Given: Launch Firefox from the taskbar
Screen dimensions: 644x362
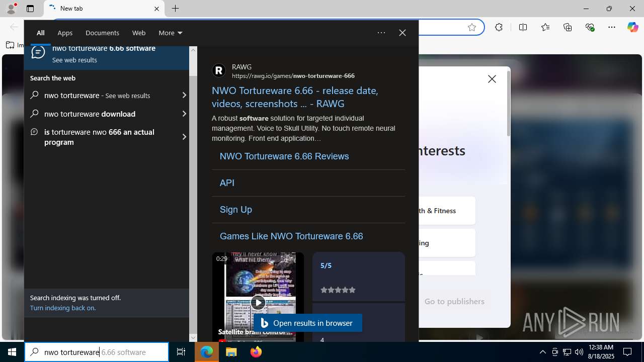Looking at the screenshot, I should 256,352.
